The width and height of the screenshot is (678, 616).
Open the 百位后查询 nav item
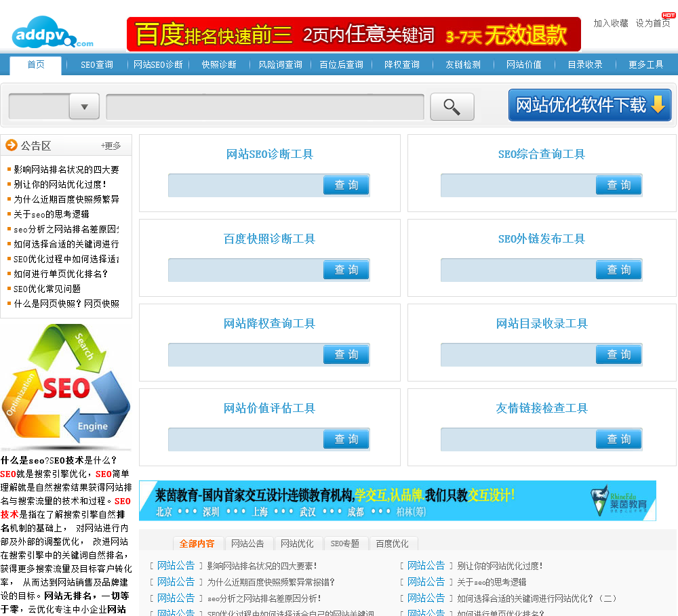tap(341, 65)
